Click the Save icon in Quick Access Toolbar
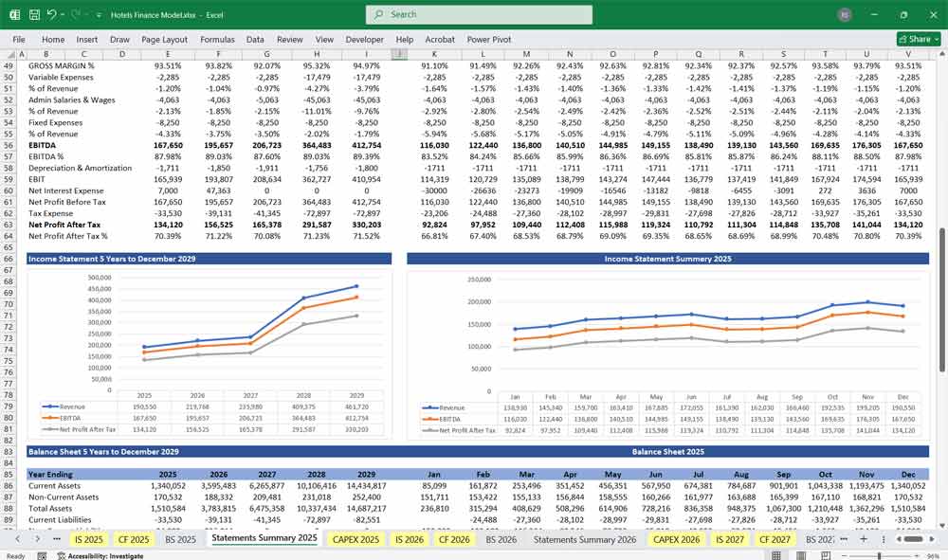 (33, 14)
